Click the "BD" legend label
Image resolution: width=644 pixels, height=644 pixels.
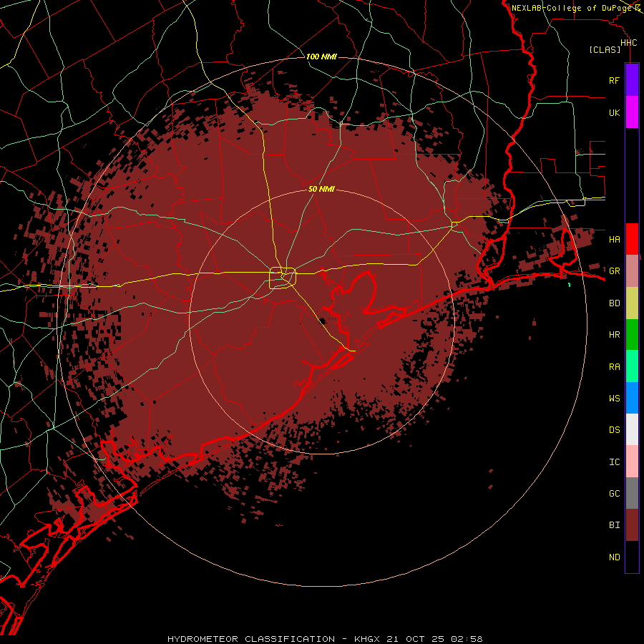(614, 303)
